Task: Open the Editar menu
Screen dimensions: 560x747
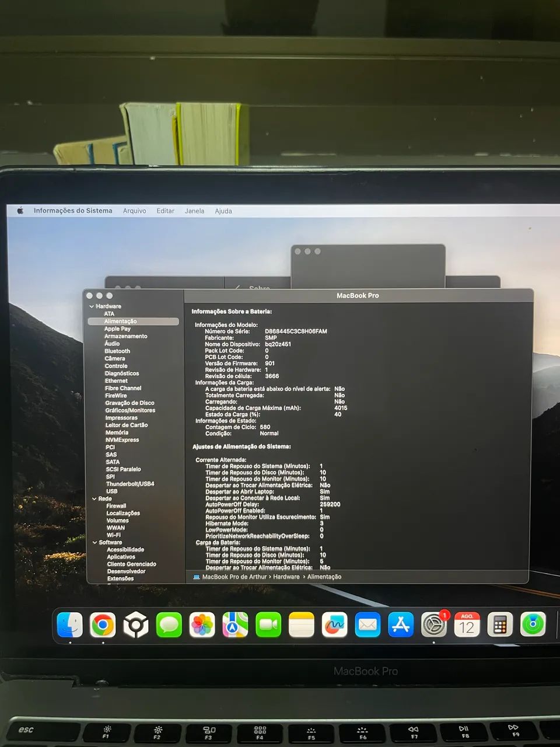Action: pyautogui.click(x=165, y=211)
